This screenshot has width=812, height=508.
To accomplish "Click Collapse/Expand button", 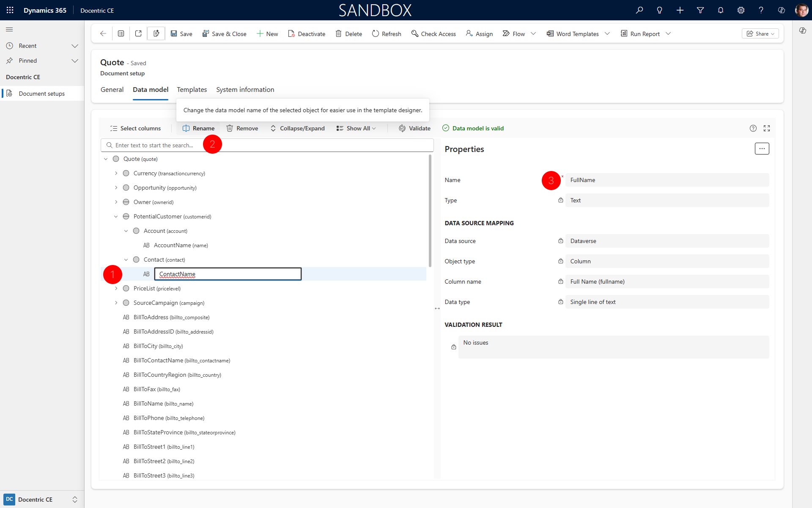I will click(x=297, y=128).
